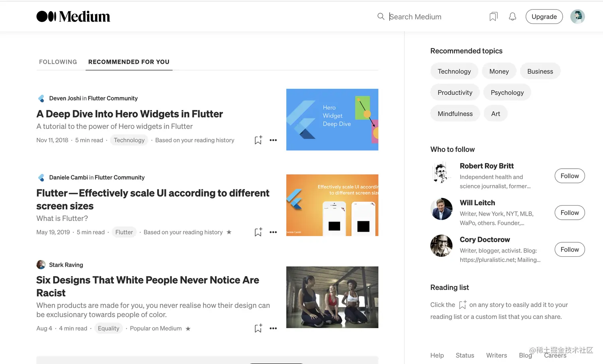Open Stark Raving author name link
Viewport: 603px width, 364px height.
[x=66, y=265]
